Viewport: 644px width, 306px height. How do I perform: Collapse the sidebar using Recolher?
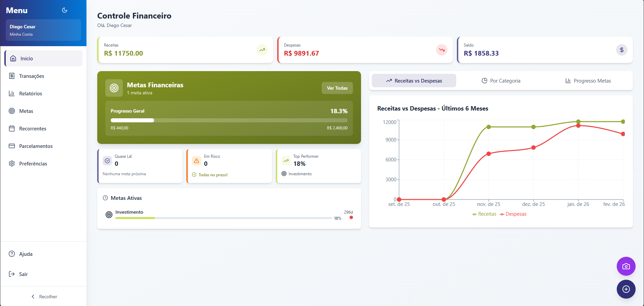click(44, 297)
